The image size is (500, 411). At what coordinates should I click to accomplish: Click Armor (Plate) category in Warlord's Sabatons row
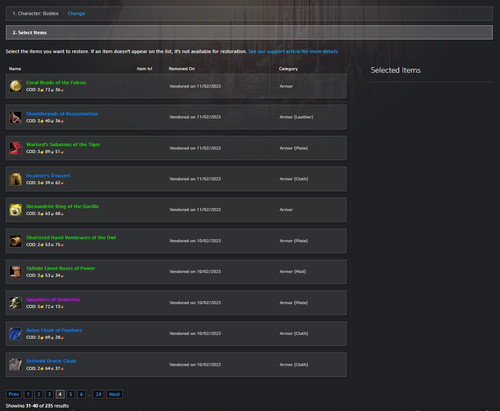(294, 148)
